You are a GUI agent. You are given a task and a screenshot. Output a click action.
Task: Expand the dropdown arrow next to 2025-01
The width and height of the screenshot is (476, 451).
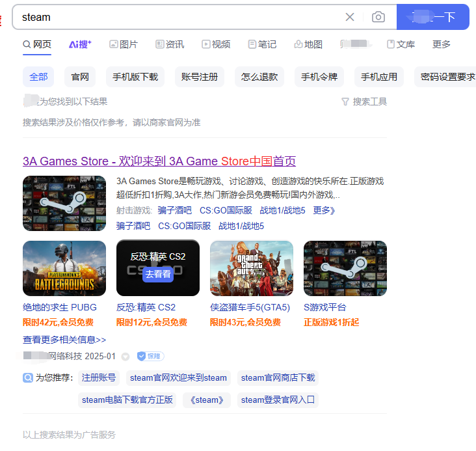point(126,357)
